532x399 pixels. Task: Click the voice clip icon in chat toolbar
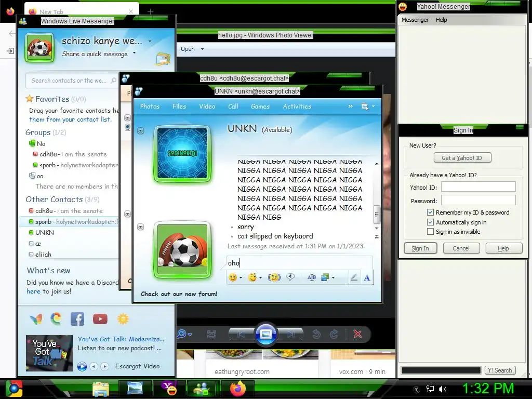click(x=290, y=277)
